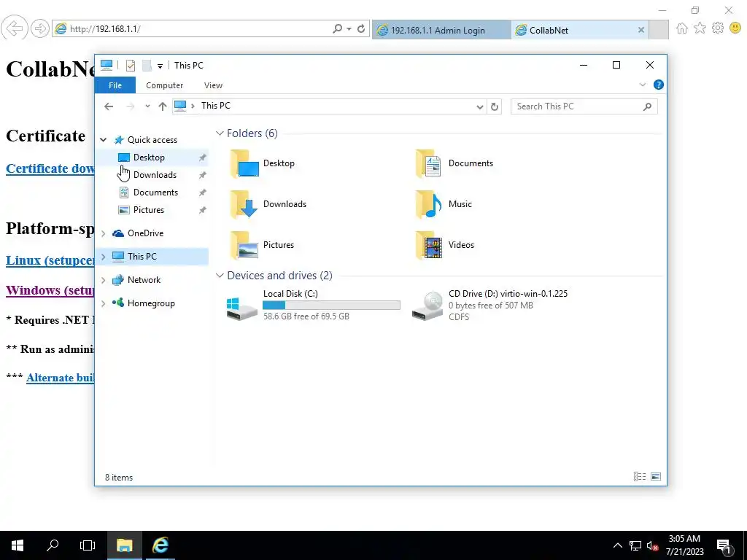Screen dimensions: 747x560
Task: Open a new Internet Explorer tab
Action: pyautogui.click(x=659, y=30)
